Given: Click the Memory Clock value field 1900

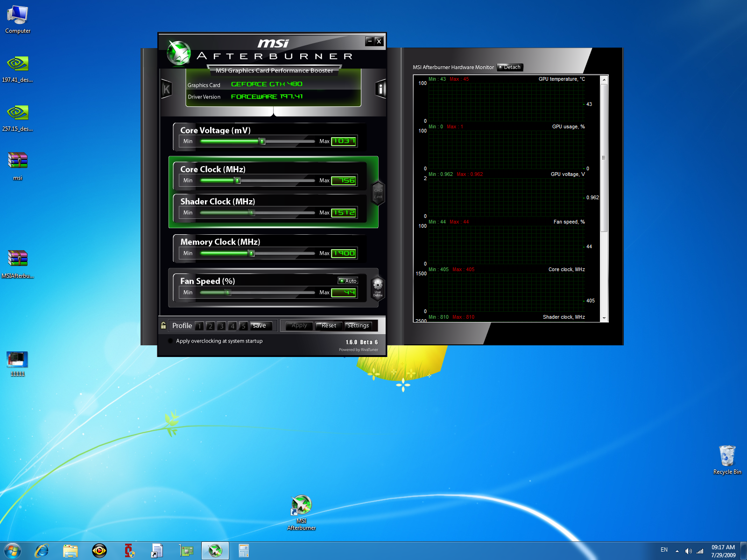Looking at the screenshot, I should 344,253.
